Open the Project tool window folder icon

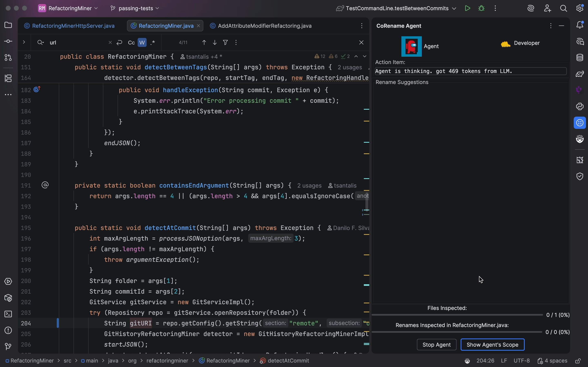pos(8,25)
